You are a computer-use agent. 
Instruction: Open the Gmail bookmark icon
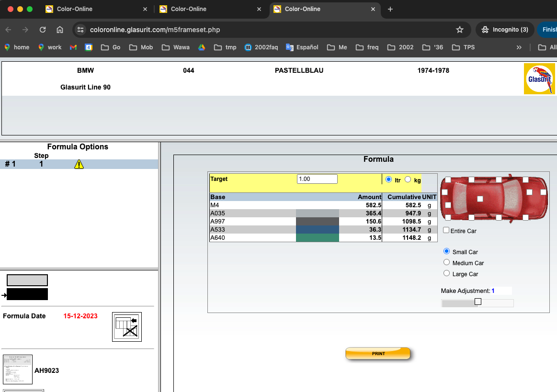click(73, 47)
